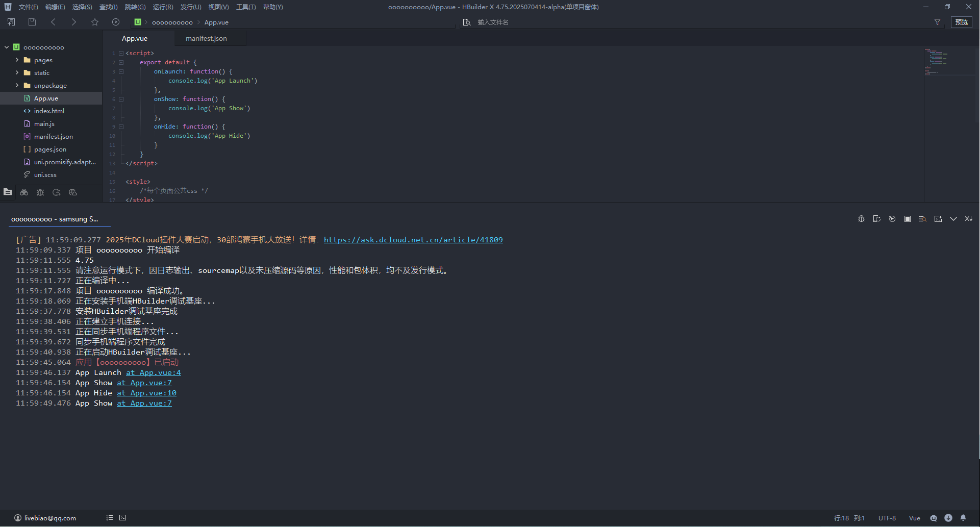Open the 工具(T) menu
980x527 pixels.
pyautogui.click(x=246, y=7)
